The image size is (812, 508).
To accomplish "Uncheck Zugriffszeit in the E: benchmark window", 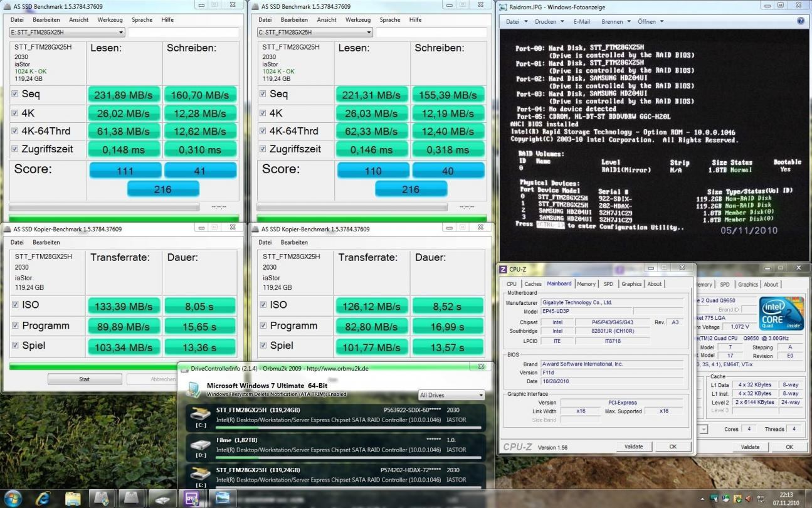I will 15,149.
